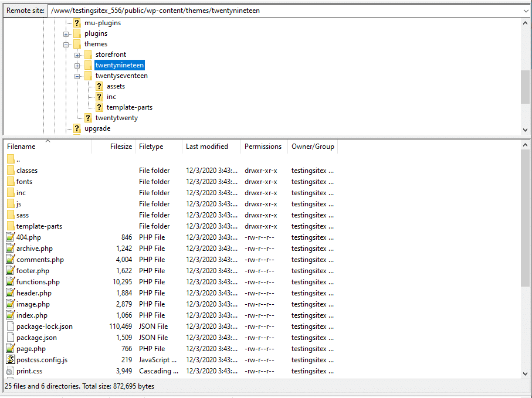Click the storefront folder icon
Image resolution: width=532 pixels, height=398 pixels.
point(88,55)
